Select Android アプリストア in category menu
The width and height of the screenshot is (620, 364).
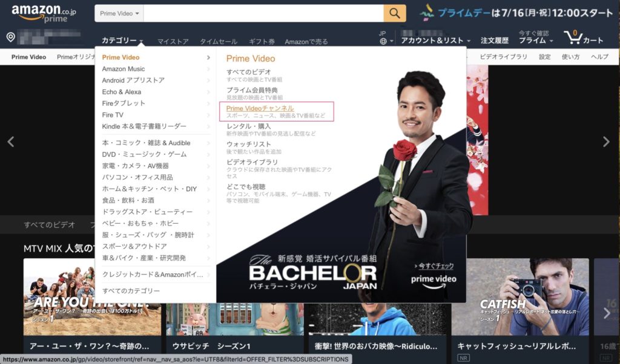coord(133,80)
